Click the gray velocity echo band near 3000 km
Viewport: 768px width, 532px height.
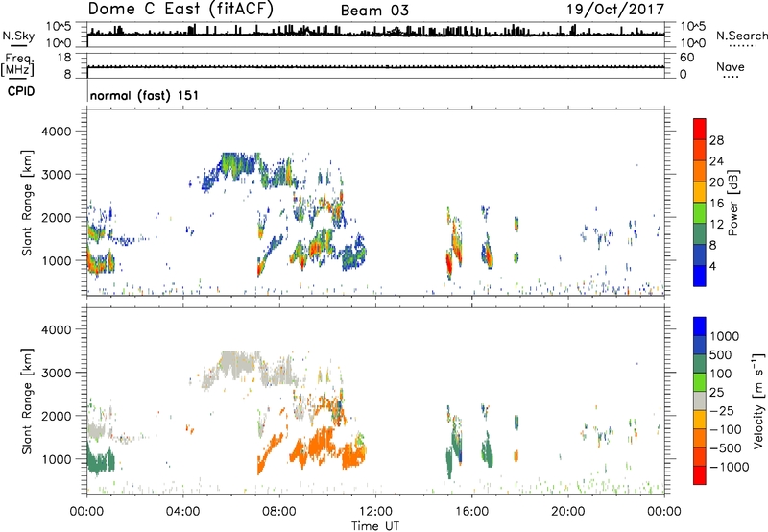(x=252, y=369)
